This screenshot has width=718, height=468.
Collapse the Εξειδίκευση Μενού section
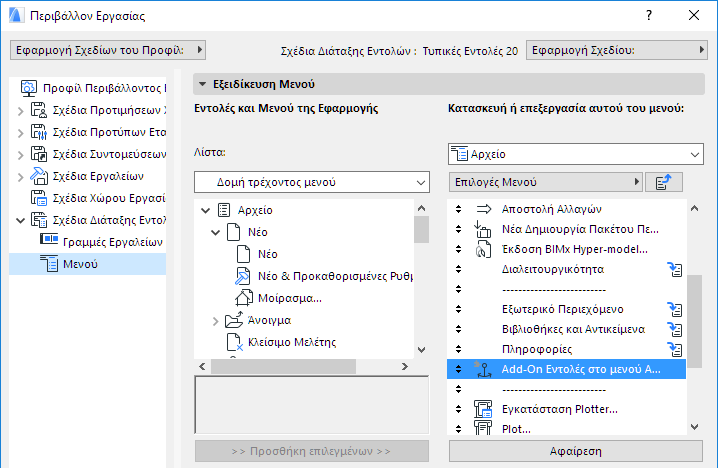[203, 85]
